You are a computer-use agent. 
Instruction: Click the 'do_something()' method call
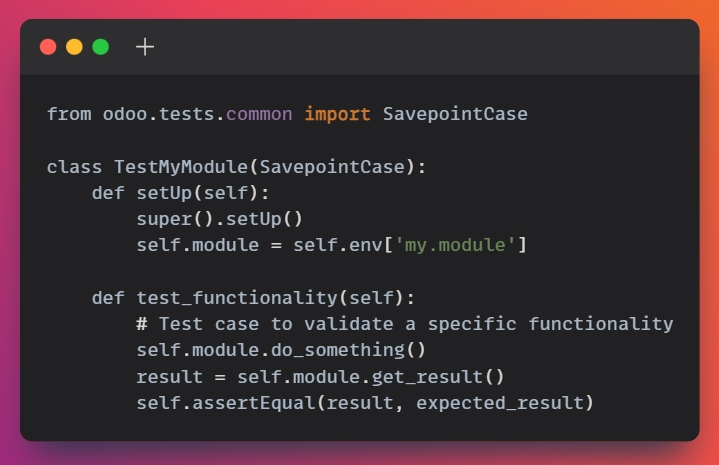pyautogui.click(x=349, y=350)
